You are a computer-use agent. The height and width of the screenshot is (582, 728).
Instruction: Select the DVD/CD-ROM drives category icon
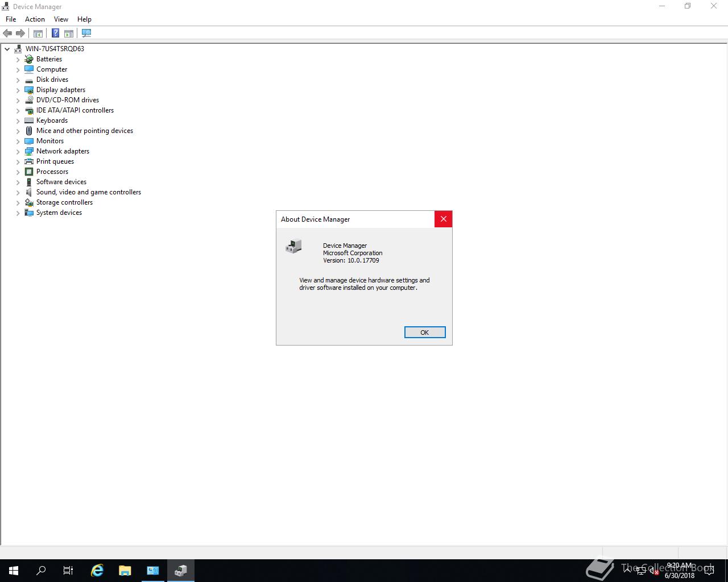tap(29, 100)
